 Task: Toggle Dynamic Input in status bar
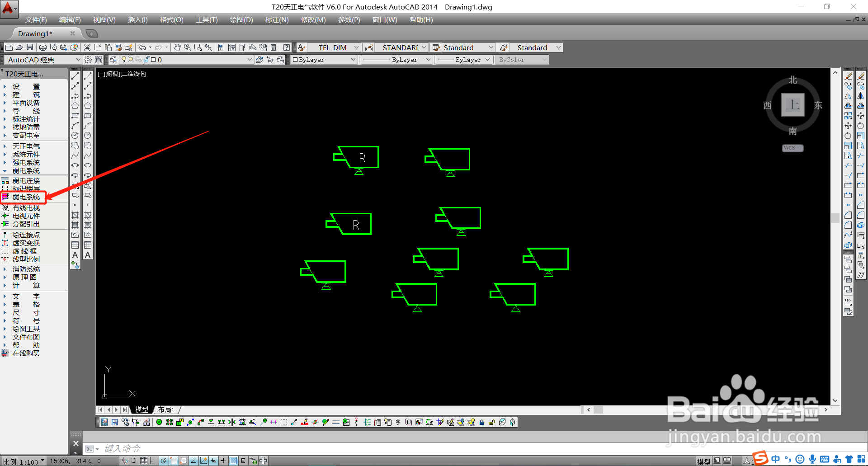(x=213, y=461)
